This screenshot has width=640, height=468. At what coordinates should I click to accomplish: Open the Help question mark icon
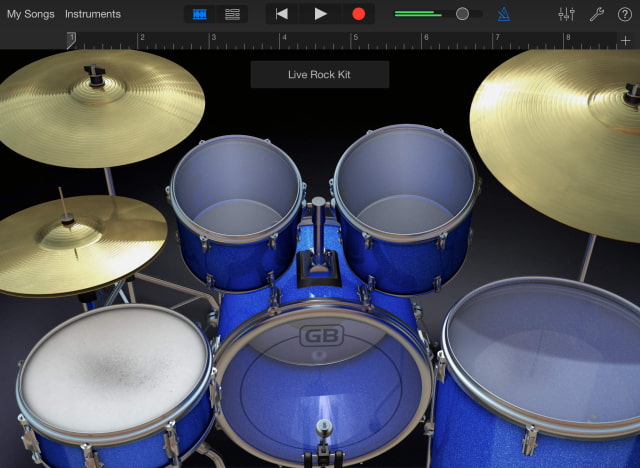tap(624, 14)
